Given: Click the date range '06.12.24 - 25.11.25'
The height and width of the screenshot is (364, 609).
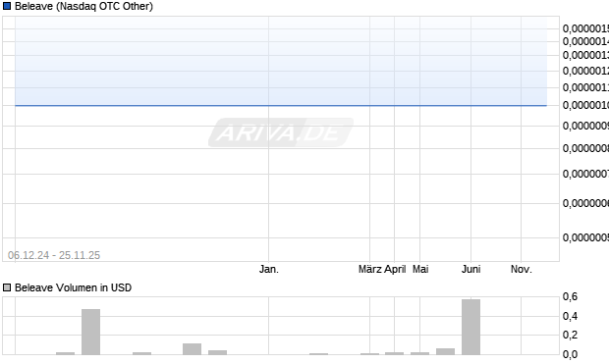Looking at the screenshot, I should [x=54, y=255].
